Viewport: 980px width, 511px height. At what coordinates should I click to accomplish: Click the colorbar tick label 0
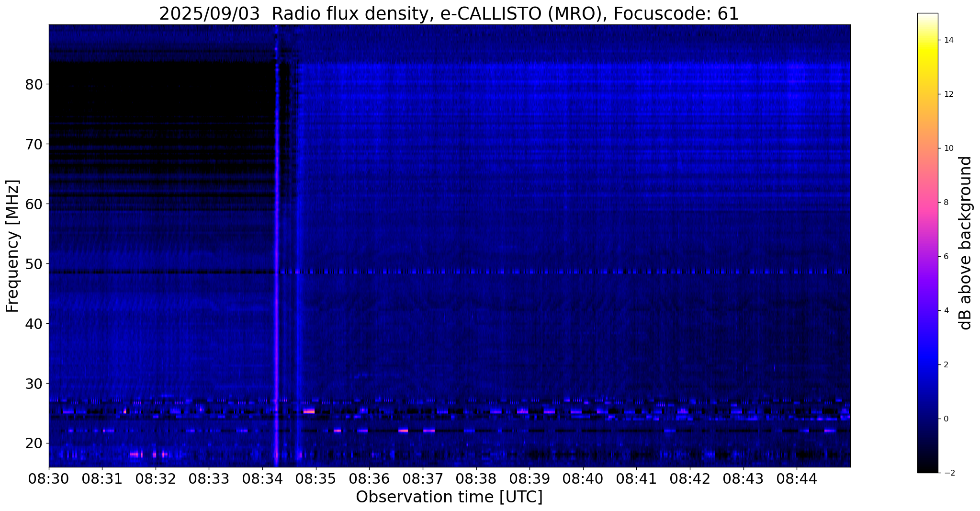coord(946,419)
